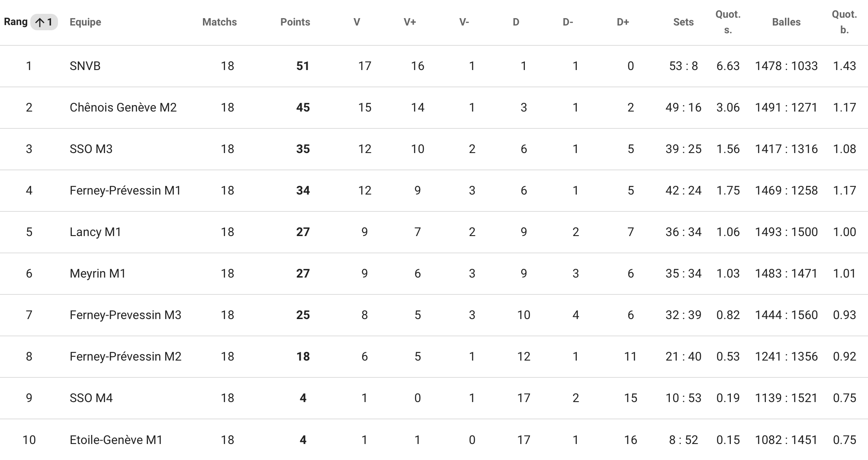Select the SNVB team row

click(434, 66)
